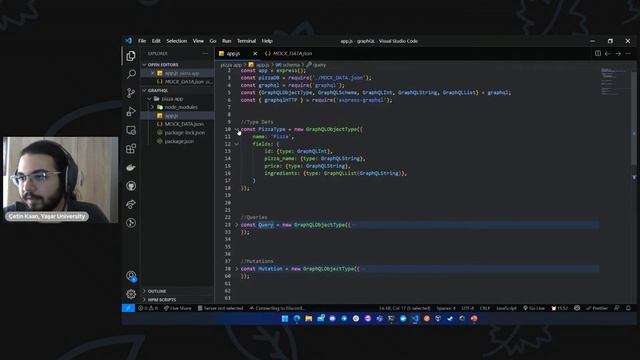Click Server not selected in status bar
Screen dimensions: 640x360
coord(220,308)
